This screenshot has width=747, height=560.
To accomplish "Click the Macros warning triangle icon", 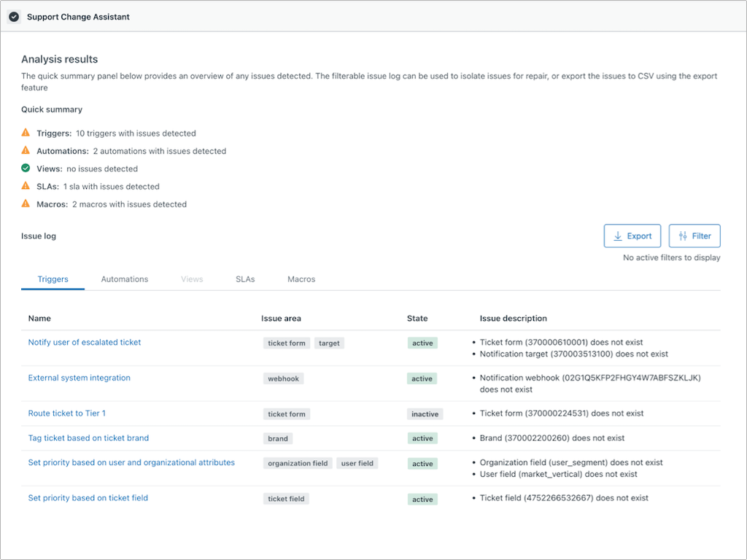I will tap(26, 204).
